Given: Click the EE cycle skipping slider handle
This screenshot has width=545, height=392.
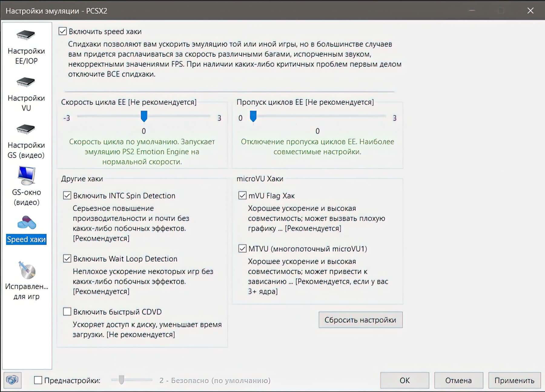Looking at the screenshot, I should [253, 116].
